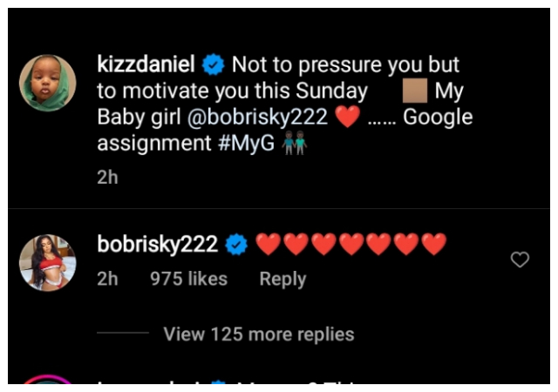Click the 2h timestamp on bobrisky222's comment

click(107, 279)
